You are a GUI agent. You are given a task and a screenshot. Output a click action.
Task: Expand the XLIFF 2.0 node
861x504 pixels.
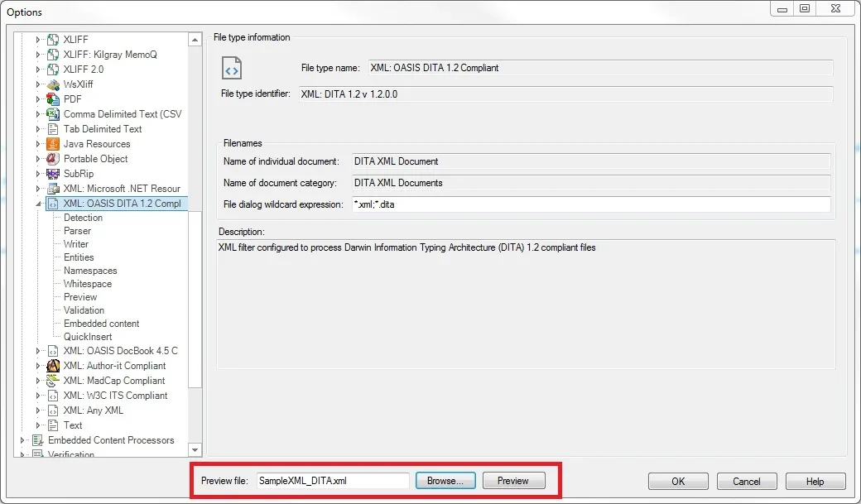[38, 70]
